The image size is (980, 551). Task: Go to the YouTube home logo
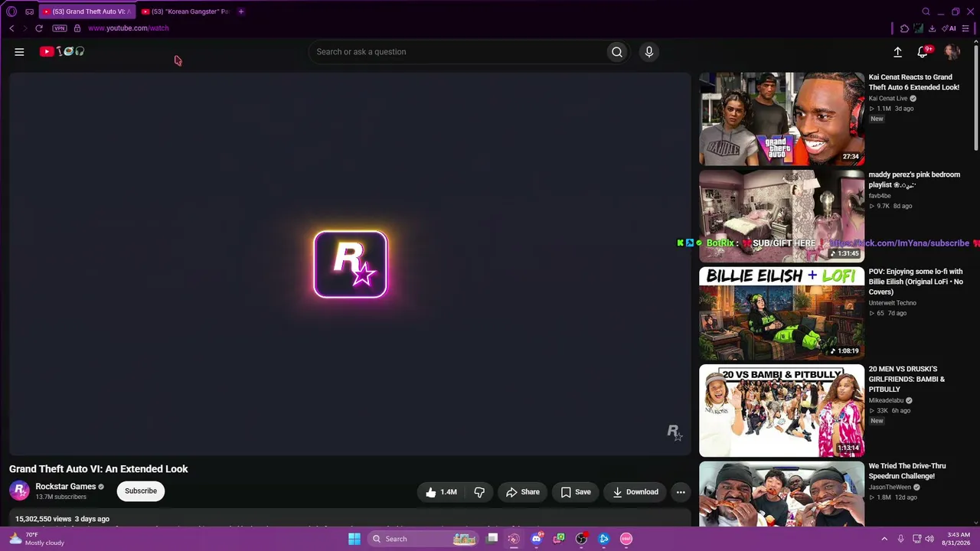click(62, 51)
